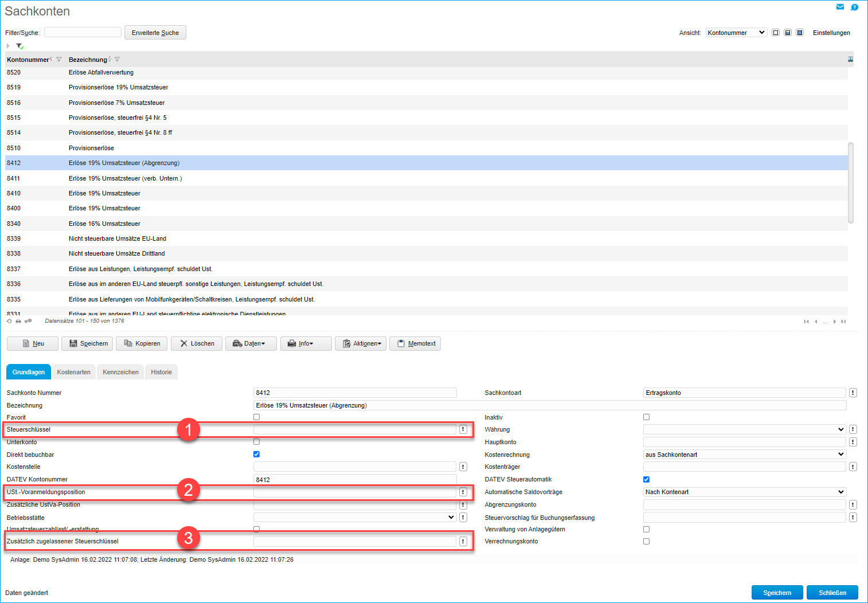Open the Kontonummer column filter icon

(x=58, y=60)
